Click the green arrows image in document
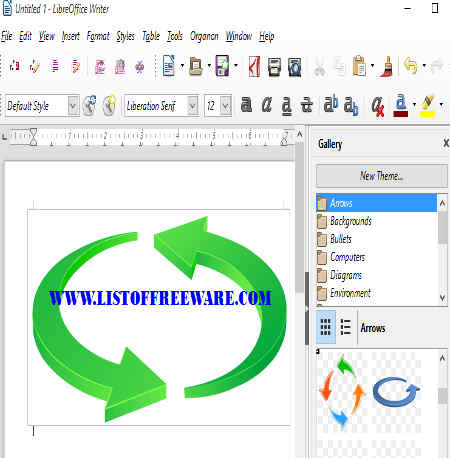The width and height of the screenshot is (450, 458). pyautogui.click(x=159, y=318)
